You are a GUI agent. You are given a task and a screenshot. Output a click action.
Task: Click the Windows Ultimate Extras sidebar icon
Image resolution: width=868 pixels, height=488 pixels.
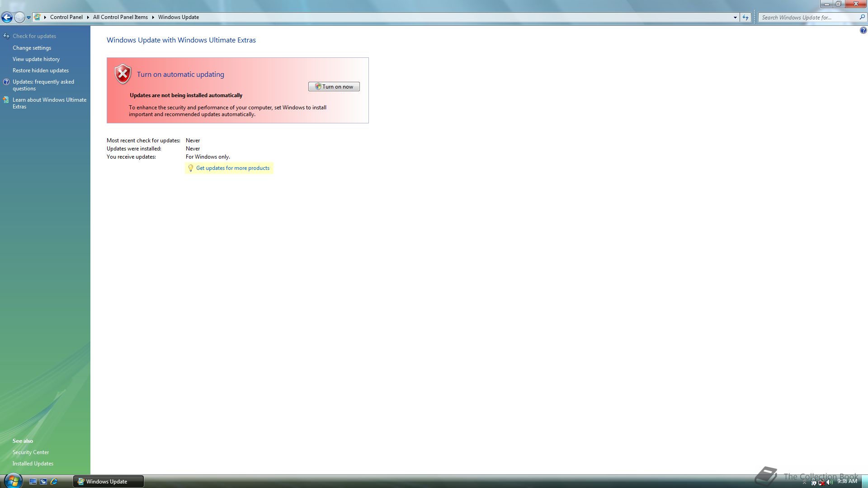(6, 100)
